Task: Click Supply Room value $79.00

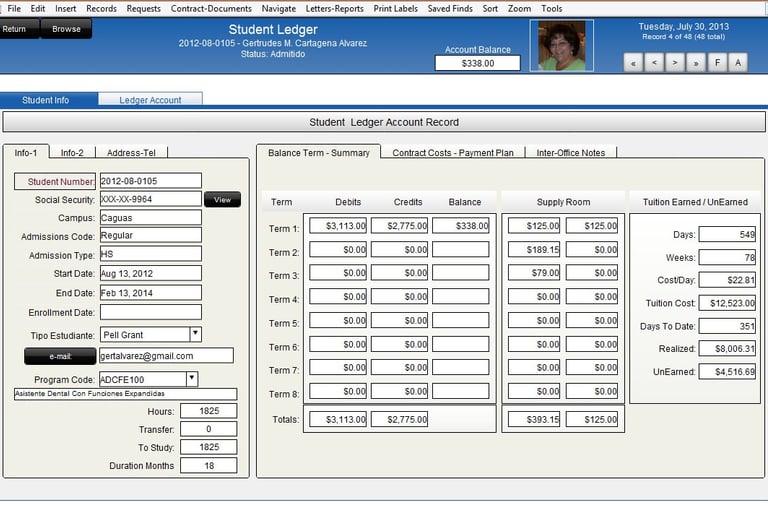Action: (x=534, y=272)
